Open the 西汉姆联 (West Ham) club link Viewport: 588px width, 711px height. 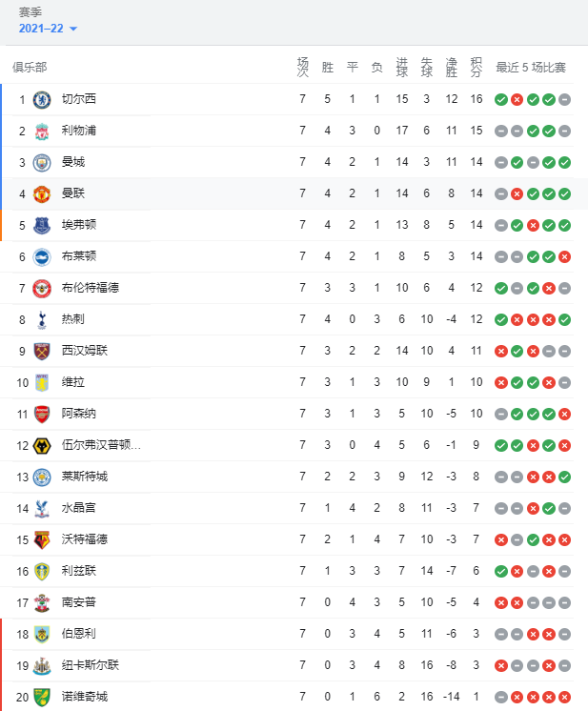(85, 351)
